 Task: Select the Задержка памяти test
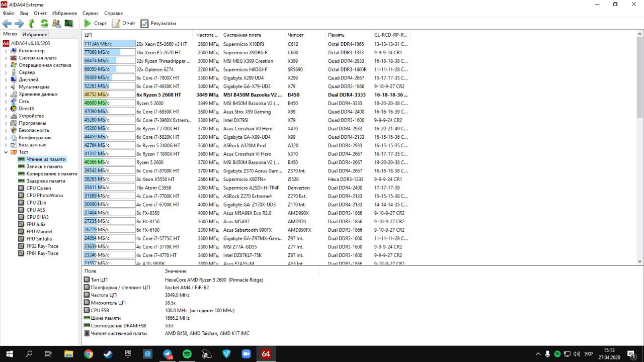pyautogui.click(x=45, y=181)
